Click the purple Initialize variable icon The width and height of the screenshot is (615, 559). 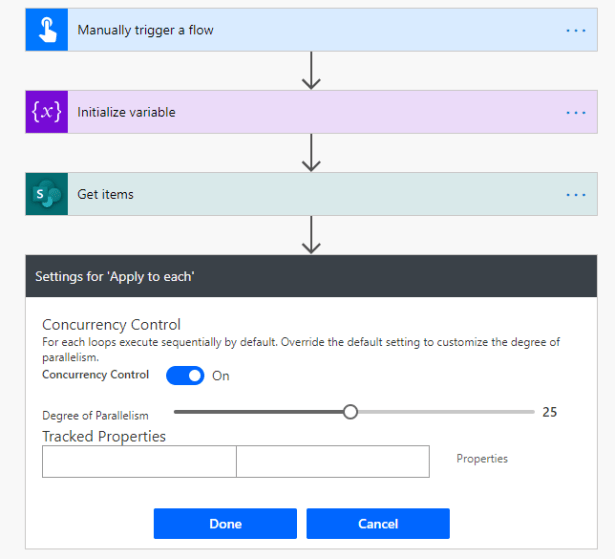46,112
